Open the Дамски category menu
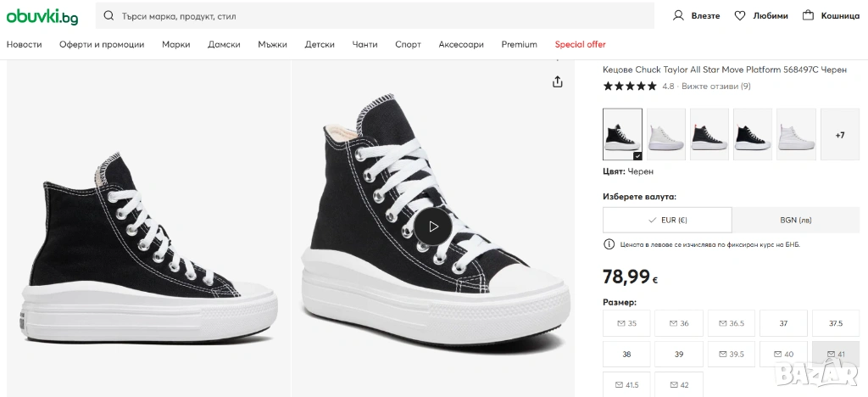The width and height of the screenshot is (868, 397). tap(224, 44)
